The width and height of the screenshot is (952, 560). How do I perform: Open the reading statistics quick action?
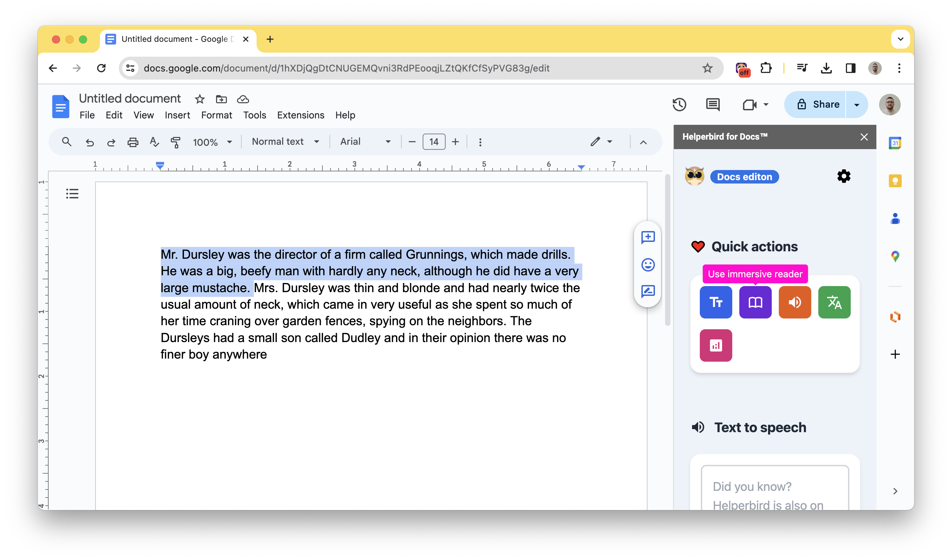(716, 345)
